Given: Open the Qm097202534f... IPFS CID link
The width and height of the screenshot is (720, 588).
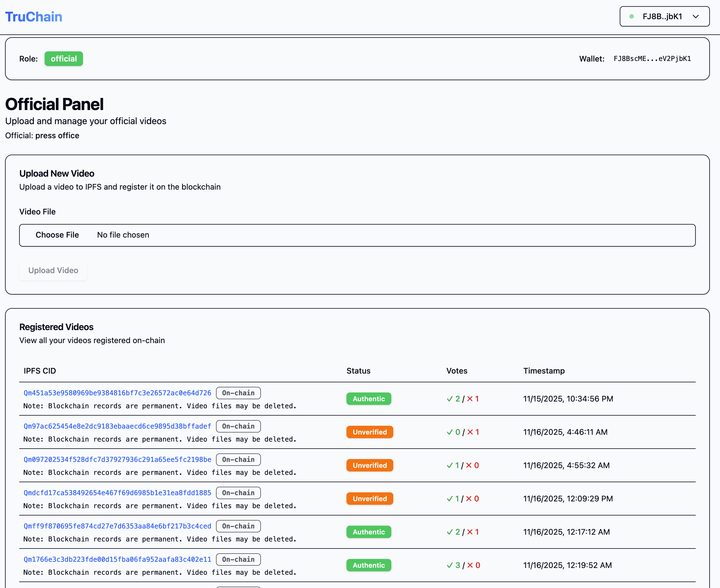Looking at the screenshot, I should pos(117,459).
